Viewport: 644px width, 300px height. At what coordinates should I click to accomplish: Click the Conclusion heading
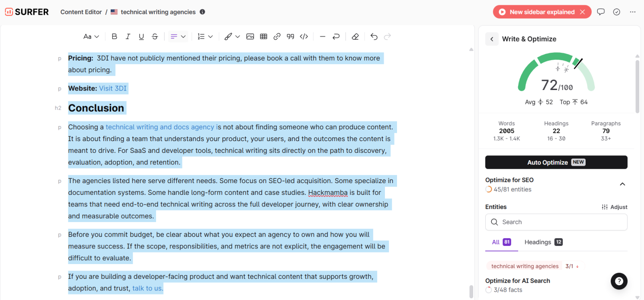click(x=96, y=108)
